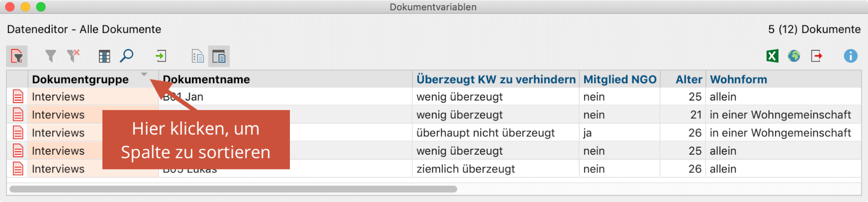
Task: Open the variable list column icon
Action: (x=105, y=56)
